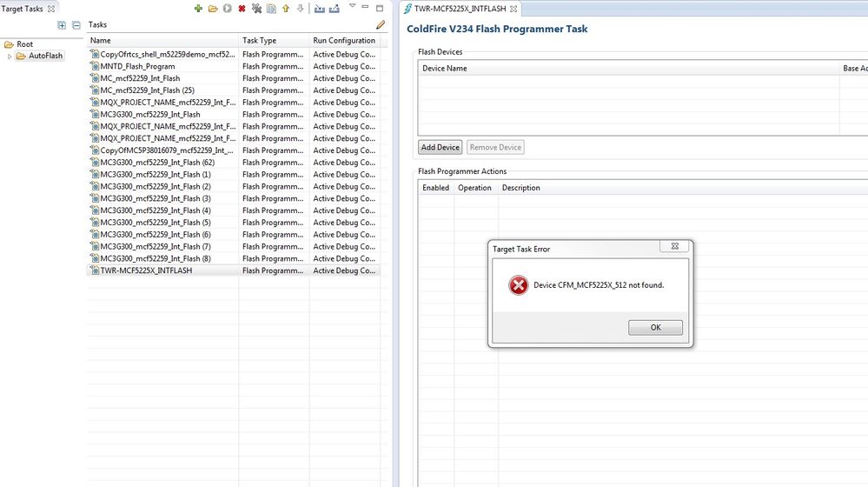
Task: Select the Root folder in the tree
Action: [x=24, y=44]
